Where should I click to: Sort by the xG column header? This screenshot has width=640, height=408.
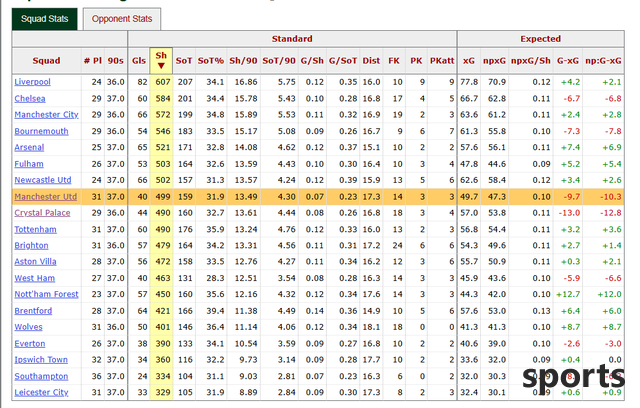click(469, 60)
